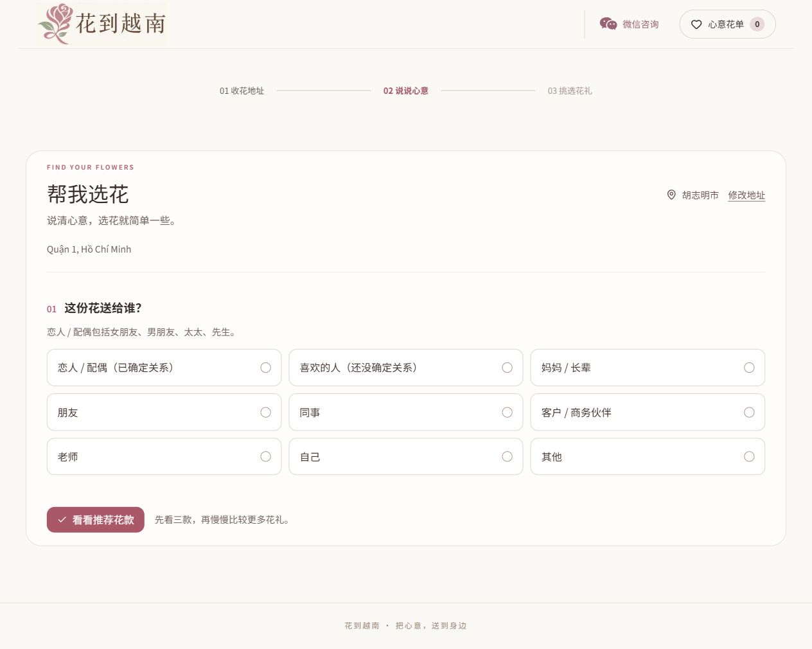Screen dimensions: 812x649
Task: Select 恋人 / 配偶 recipient option
Action: point(164,368)
